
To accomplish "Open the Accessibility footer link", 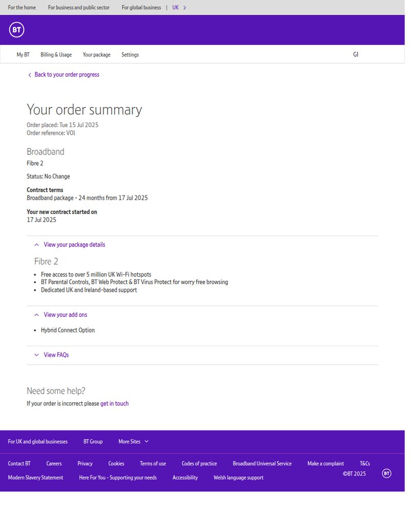I will (185, 477).
